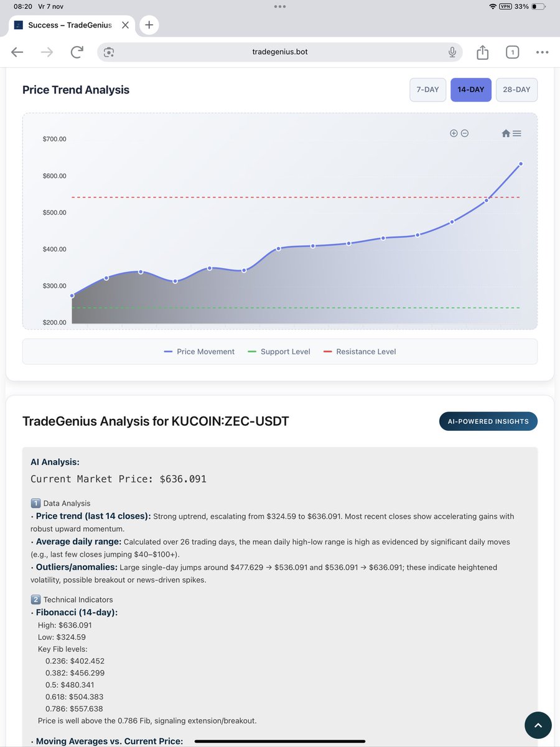Open the browser three-dot more menu
560x747 pixels.
click(542, 52)
